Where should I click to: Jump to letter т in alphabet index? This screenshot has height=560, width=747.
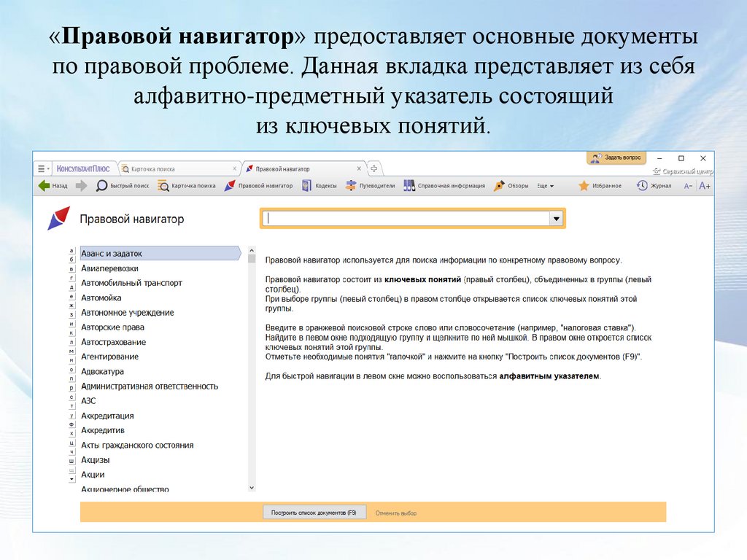pyautogui.click(x=72, y=406)
